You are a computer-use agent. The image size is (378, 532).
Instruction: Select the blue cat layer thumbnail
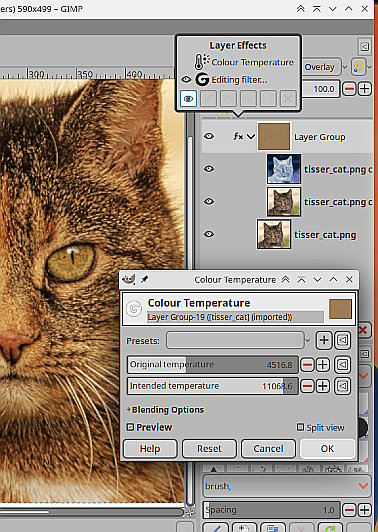(284, 169)
